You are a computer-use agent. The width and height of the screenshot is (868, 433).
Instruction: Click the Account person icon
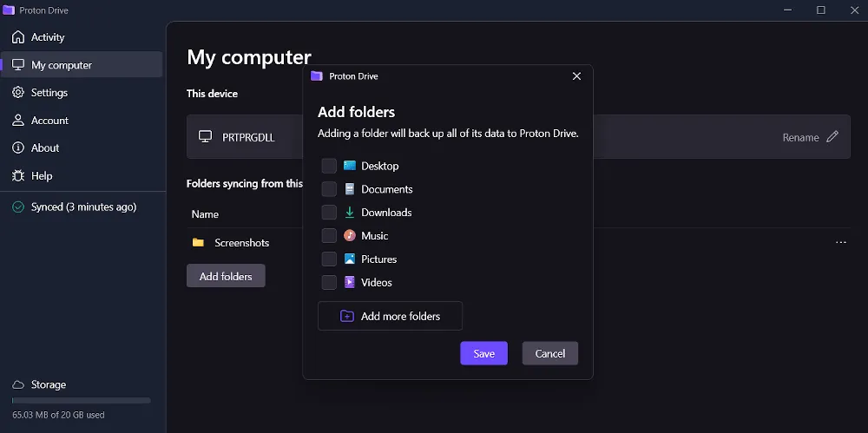click(17, 121)
